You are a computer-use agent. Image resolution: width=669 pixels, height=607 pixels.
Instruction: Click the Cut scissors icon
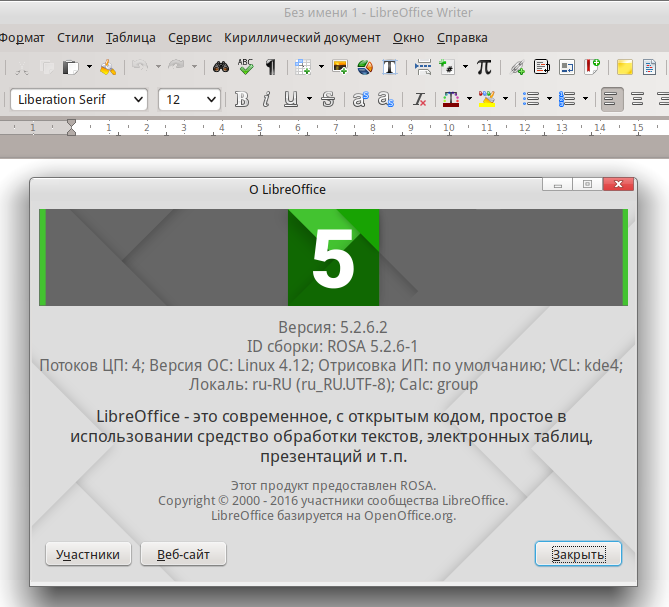[x=21, y=67]
